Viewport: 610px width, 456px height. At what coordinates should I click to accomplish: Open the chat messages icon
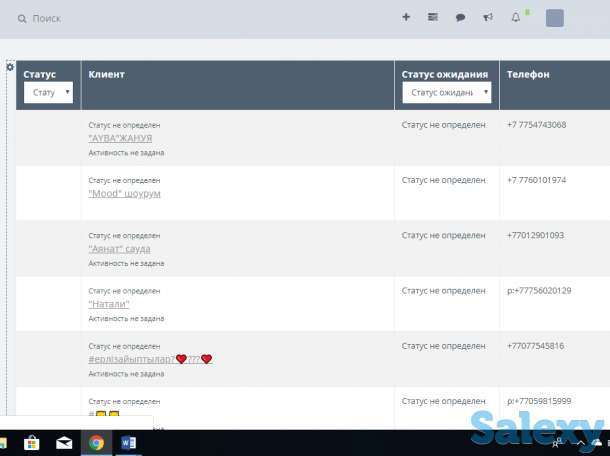460,18
